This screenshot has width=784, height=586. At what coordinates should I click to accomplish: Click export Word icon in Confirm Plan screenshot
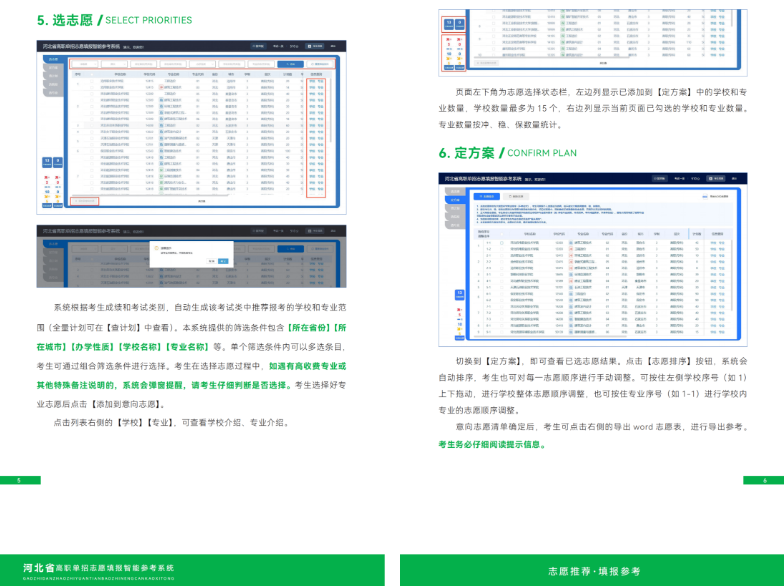pos(705,196)
